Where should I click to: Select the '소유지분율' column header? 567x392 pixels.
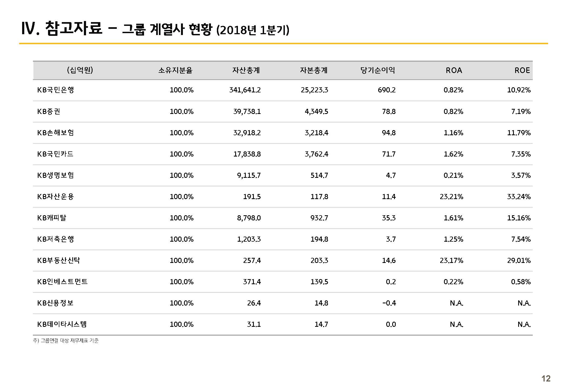[175, 70]
